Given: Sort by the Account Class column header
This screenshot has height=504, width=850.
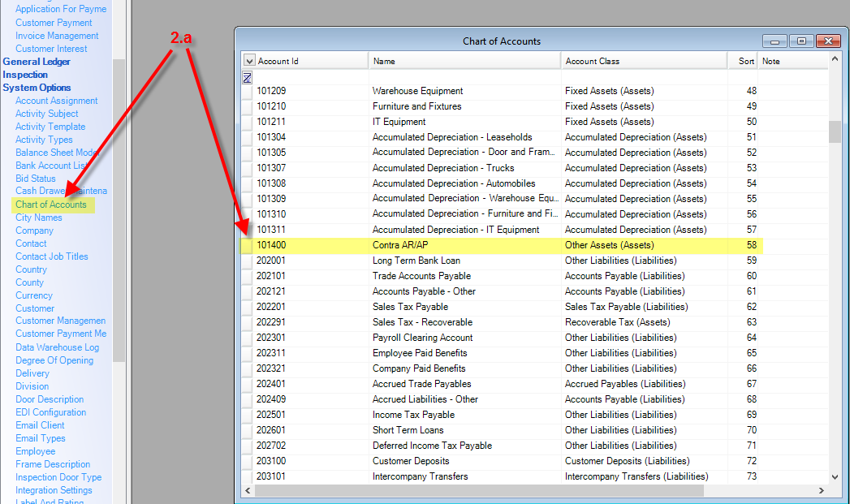Looking at the screenshot, I should [x=643, y=61].
